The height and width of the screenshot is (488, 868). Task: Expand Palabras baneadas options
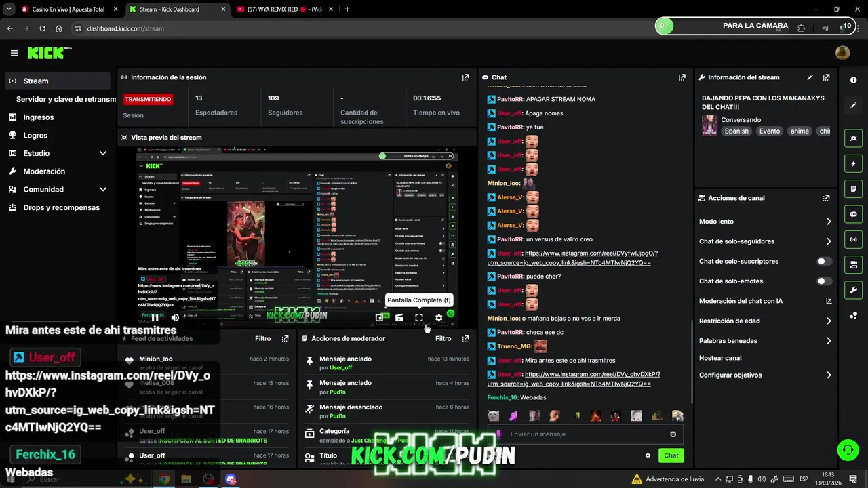pos(829,341)
